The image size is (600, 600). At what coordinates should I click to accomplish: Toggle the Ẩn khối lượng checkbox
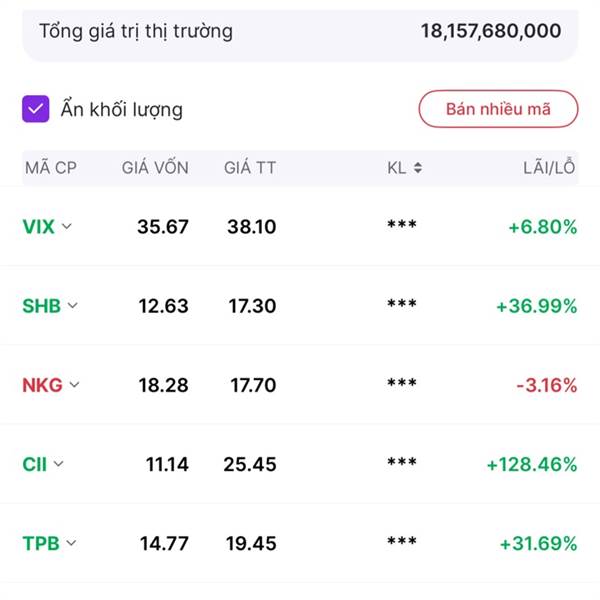(36, 109)
